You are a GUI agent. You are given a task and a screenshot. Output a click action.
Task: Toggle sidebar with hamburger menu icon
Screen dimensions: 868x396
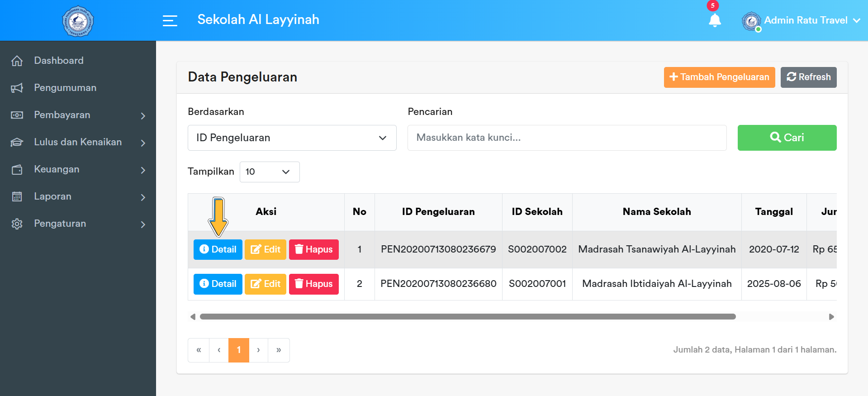(x=170, y=20)
